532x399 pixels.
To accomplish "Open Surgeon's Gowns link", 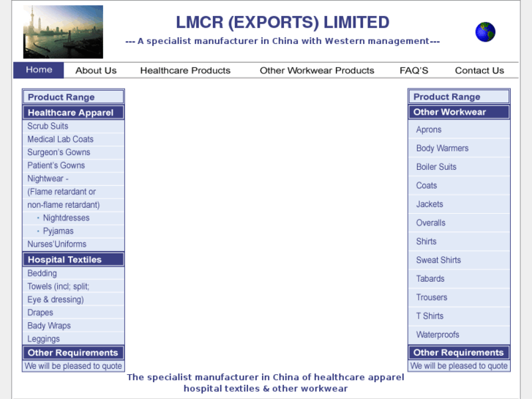I will (x=59, y=152).
